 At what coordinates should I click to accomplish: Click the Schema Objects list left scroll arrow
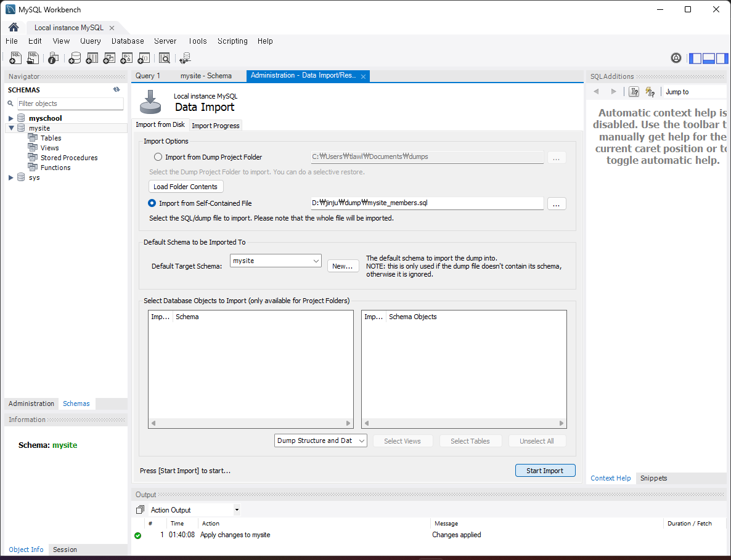click(367, 423)
